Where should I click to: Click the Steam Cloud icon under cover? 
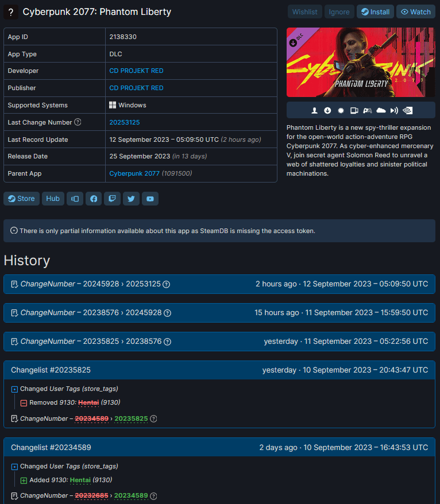tap(381, 111)
